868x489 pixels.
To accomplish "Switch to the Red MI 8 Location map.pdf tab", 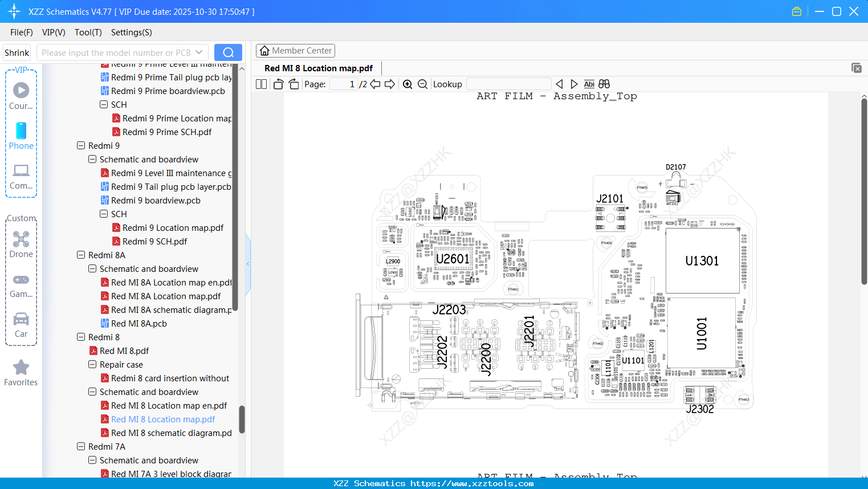I will (317, 68).
